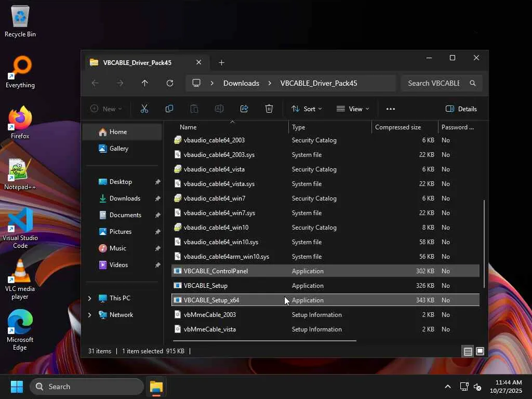
Task: Launch VLC media player shortcut
Action: tap(20, 279)
